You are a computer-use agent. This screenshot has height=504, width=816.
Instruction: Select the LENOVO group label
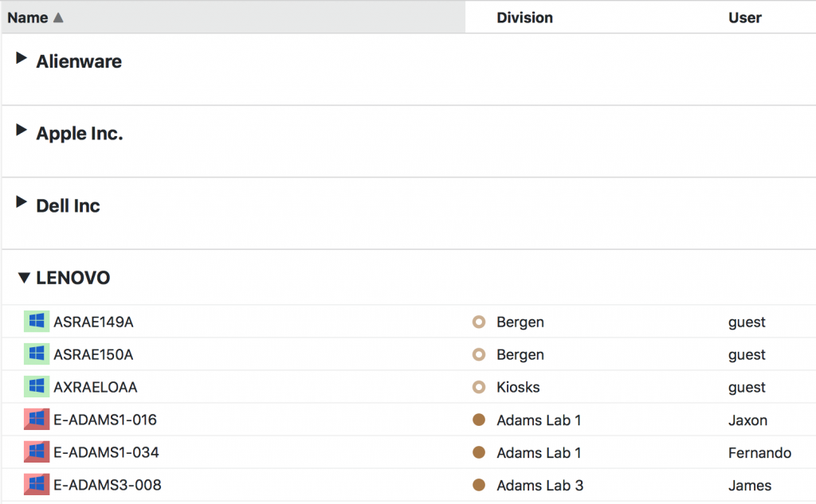pyautogui.click(x=73, y=278)
